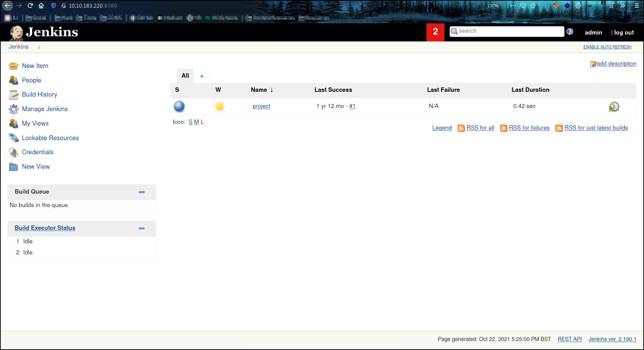Click the S status column header
The height and width of the screenshot is (350, 644).
coord(177,90)
